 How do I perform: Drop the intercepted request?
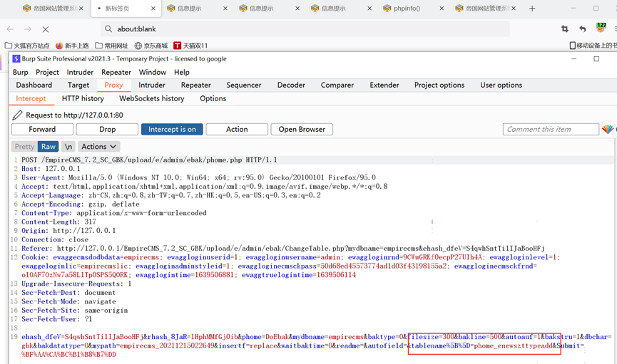tap(107, 130)
